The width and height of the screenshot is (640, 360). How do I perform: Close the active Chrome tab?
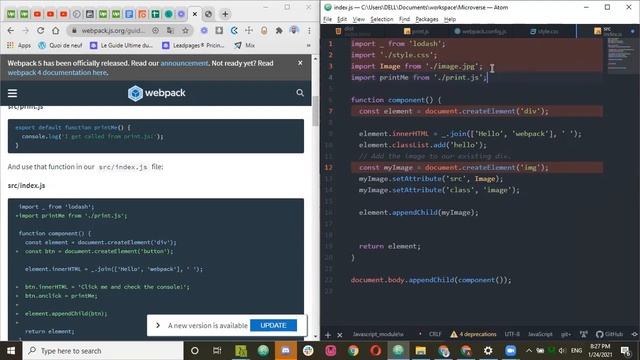195,14
